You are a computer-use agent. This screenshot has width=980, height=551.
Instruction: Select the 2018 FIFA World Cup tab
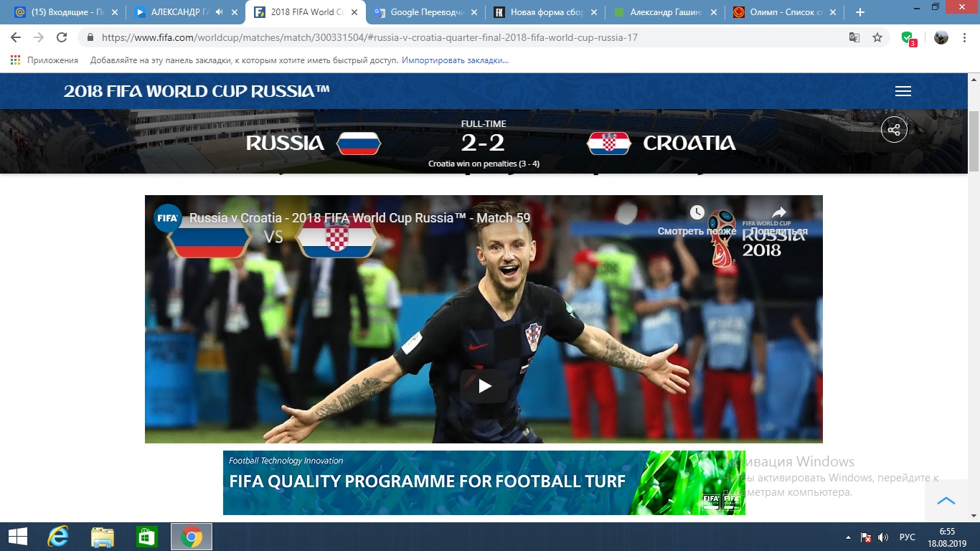[305, 12]
